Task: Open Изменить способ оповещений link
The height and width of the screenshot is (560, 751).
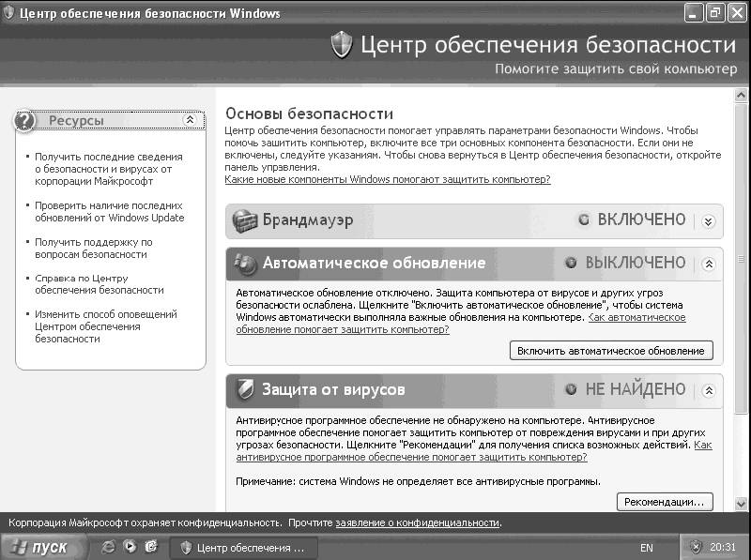Action: tap(106, 326)
